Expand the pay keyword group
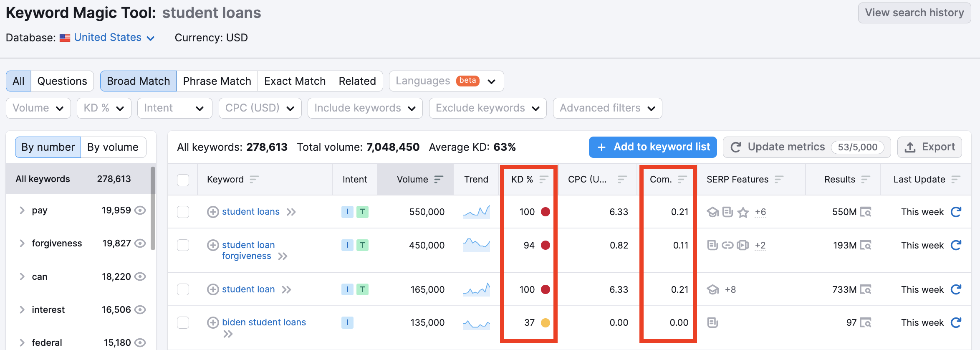This screenshot has height=350, width=980. click(x=22, y=210)
